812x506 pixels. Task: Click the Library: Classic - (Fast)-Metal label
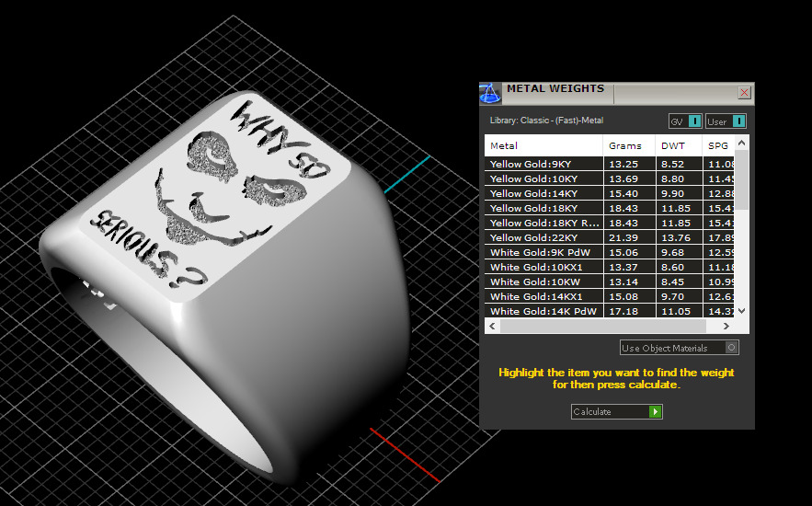546,121
